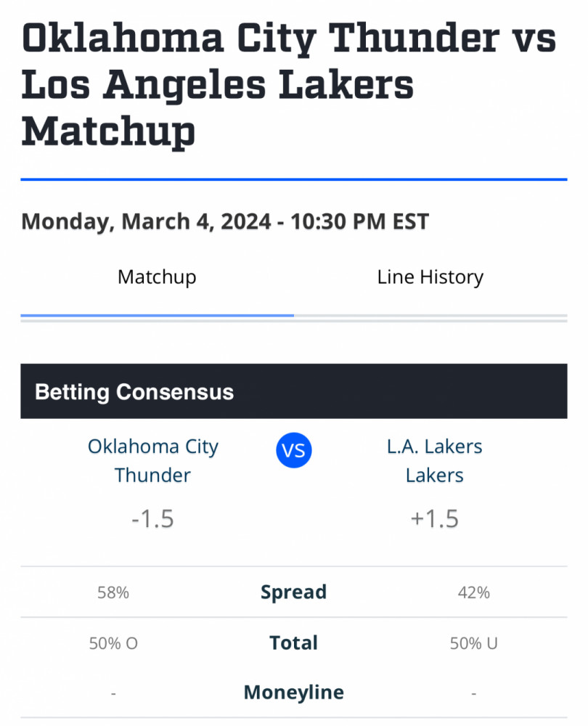Viewport: 588px width, 726px height.
Task: Switch to the Line History tab
Action: point(430,277)
